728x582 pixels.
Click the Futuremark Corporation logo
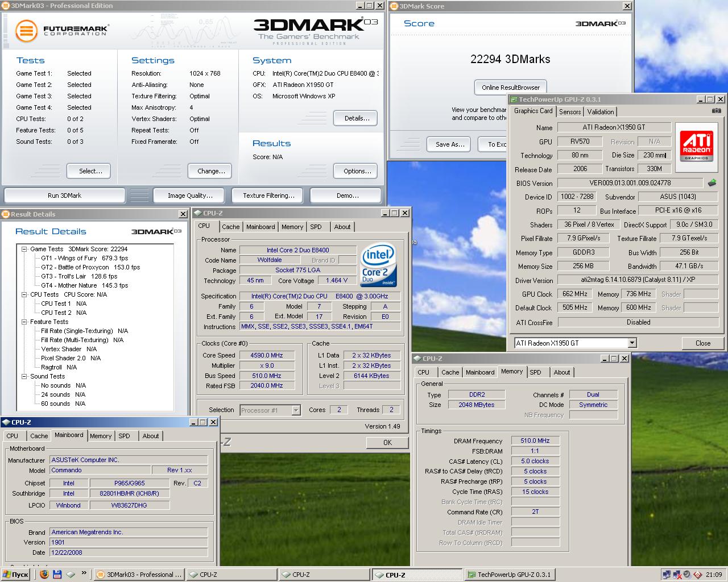click(61, 30)
